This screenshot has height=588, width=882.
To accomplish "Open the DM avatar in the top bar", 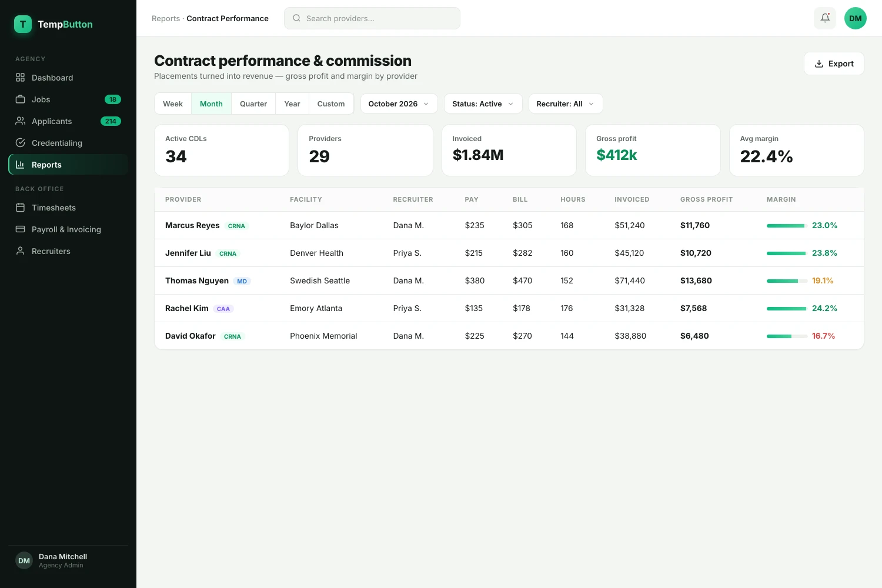I will pos(856,18).
